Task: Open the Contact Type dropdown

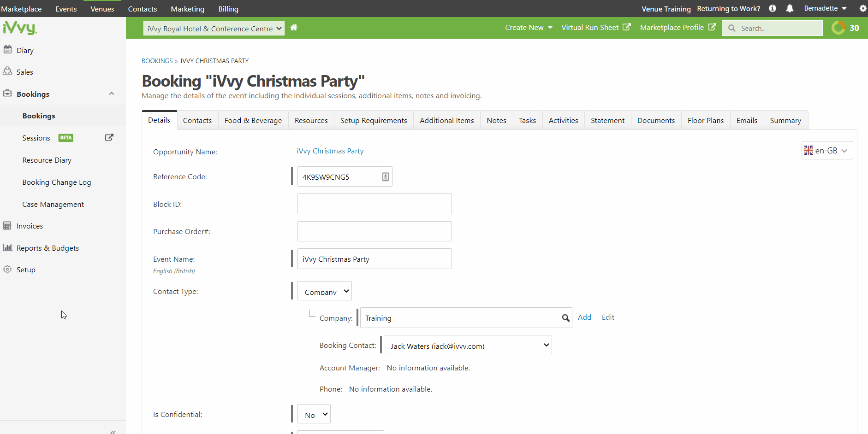Action: click(x=325, y=291)
